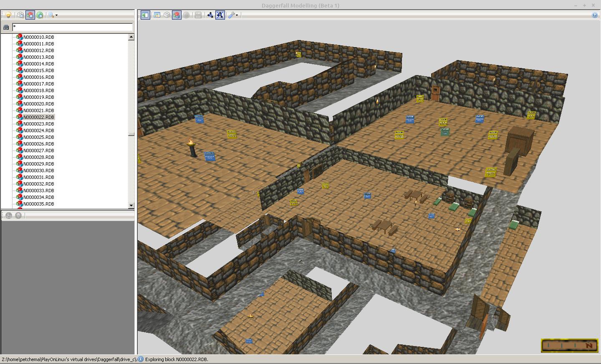
Task: Click the flaming brazier in the 3D view
Action: pos(192,148)
